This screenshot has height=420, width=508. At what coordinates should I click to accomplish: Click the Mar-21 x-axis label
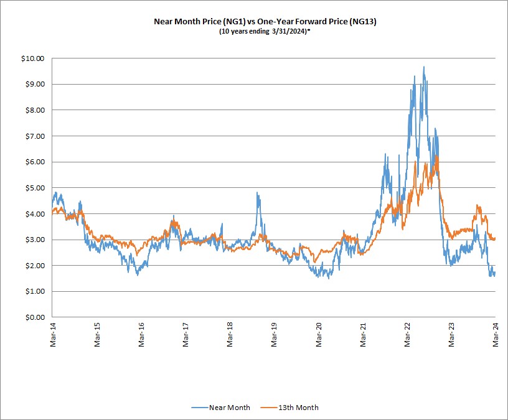(x=363, y=335)
